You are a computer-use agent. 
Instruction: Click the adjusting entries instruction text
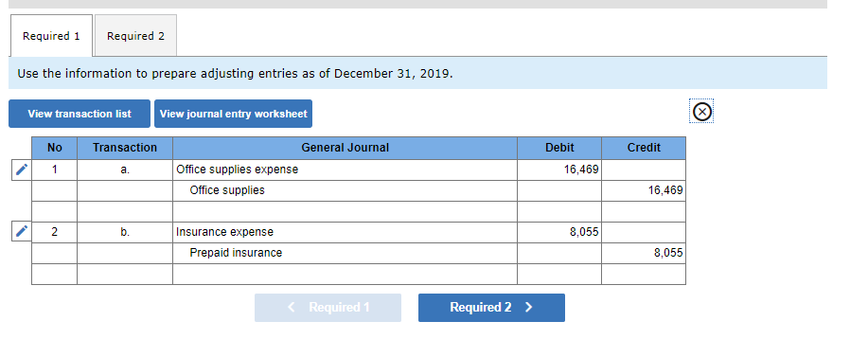pos(235,74)
